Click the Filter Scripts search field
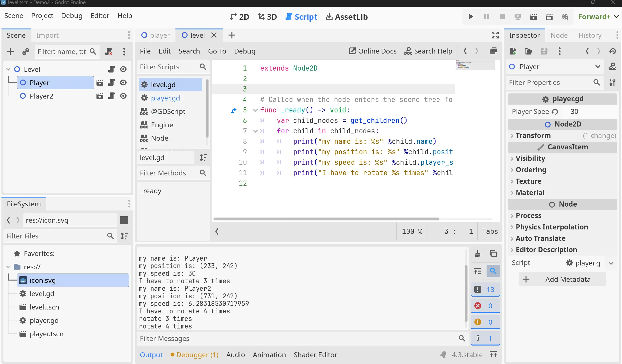622x364 pixels. (x=173, y=67)
